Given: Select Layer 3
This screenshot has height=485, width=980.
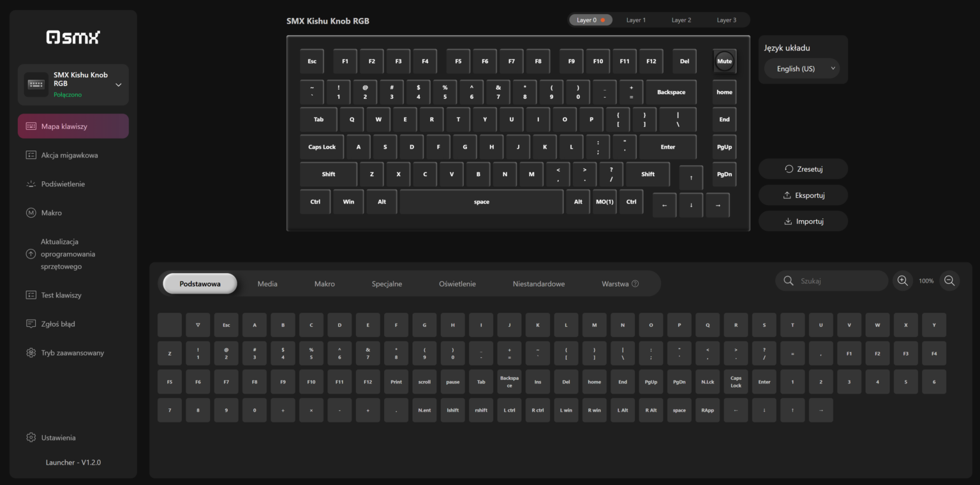Looking at the screenshot, I should point(727,20).
